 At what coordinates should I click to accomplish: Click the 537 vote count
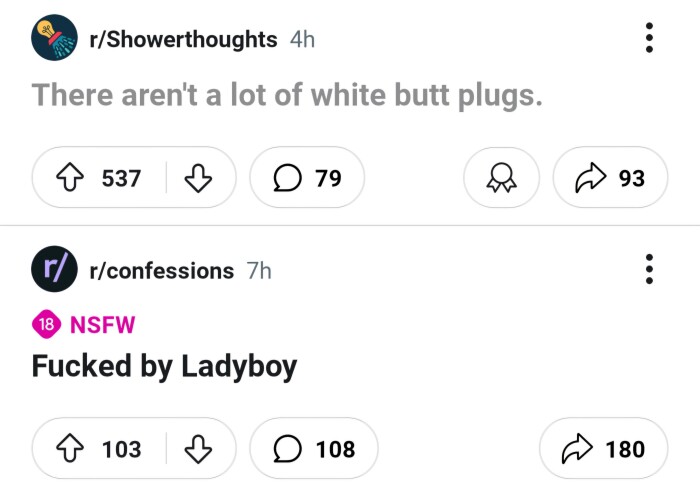point(121,178)
